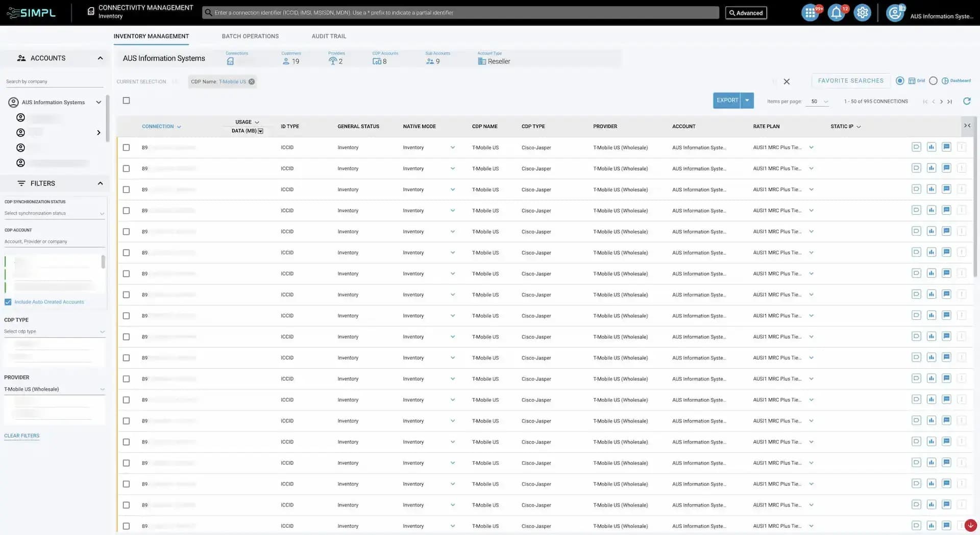Click the Advanced search button
Screen dimensions: 980x535
[x=746, y=13]
